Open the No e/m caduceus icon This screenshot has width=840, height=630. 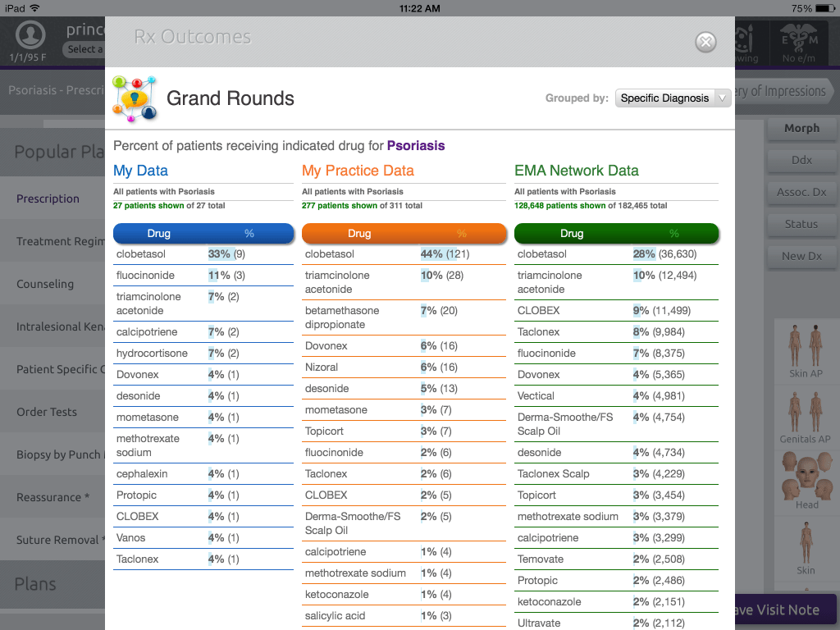click(799, 43)
